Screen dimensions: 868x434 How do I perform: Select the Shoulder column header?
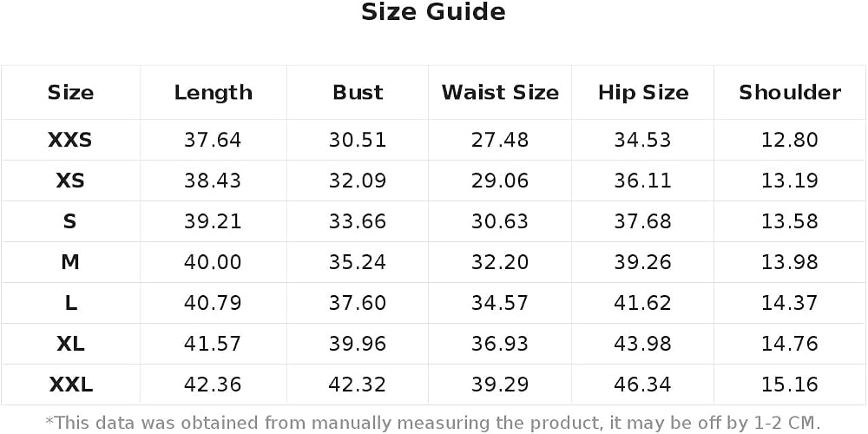[x=790, y=93]
